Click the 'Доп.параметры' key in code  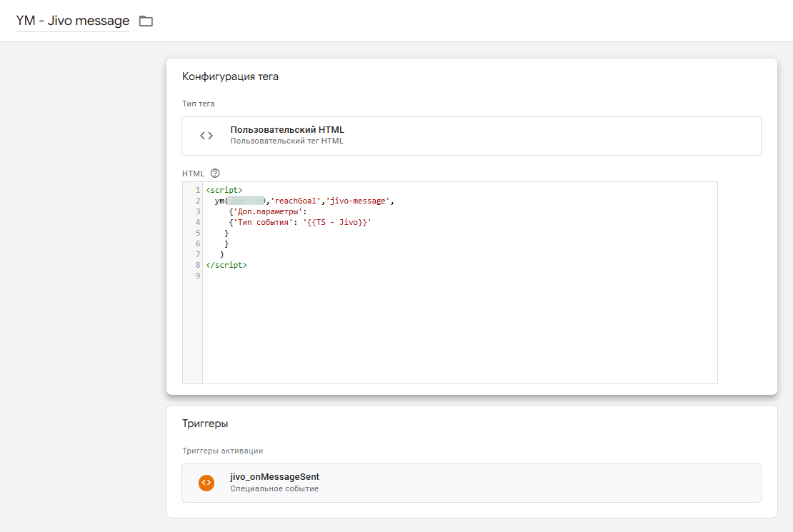pos(267,211)
